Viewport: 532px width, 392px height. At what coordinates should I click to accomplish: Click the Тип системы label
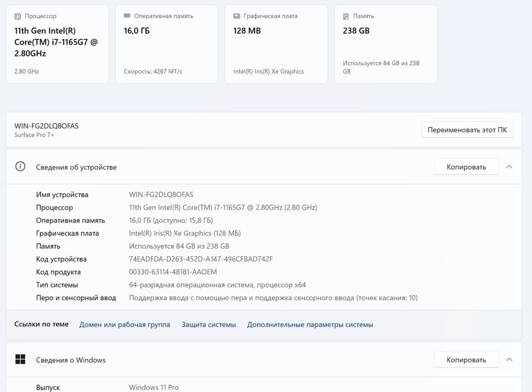tap(57, 285)
